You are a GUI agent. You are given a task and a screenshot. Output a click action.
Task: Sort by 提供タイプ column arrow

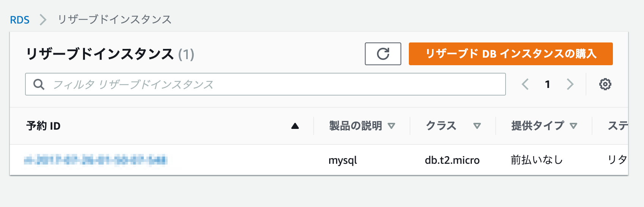tap(573, 126)
